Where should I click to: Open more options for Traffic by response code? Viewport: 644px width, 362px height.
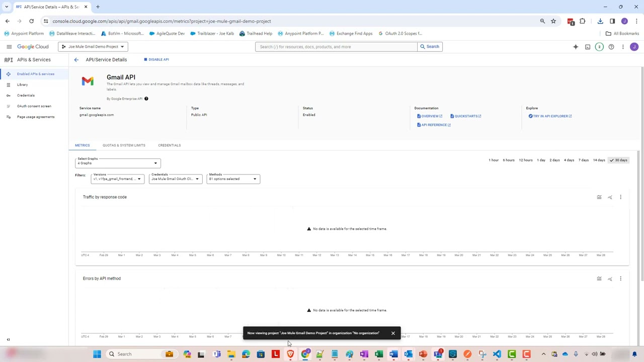(620, 197)
